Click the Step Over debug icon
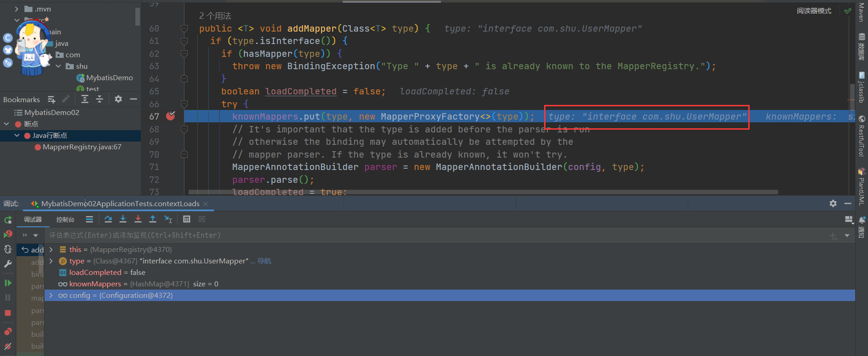The width and height of the screenshot is (868, 356). pyautogui.click(x=108, y=219)
